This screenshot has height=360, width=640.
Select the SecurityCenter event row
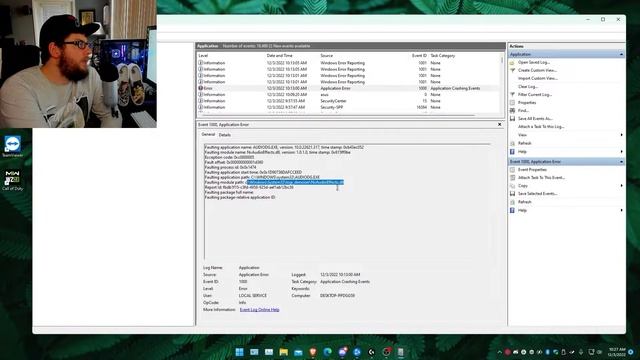348,101
